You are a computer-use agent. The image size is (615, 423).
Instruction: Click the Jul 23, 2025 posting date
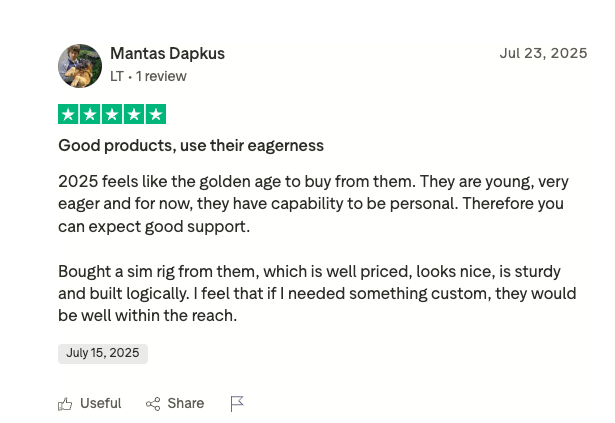543,54
